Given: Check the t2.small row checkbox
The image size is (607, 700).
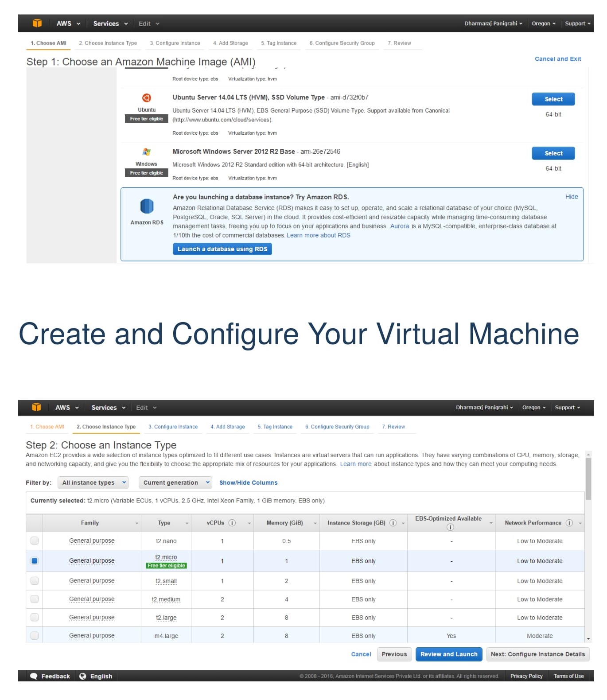Looking at the screenshot, I should coord(35,581).
